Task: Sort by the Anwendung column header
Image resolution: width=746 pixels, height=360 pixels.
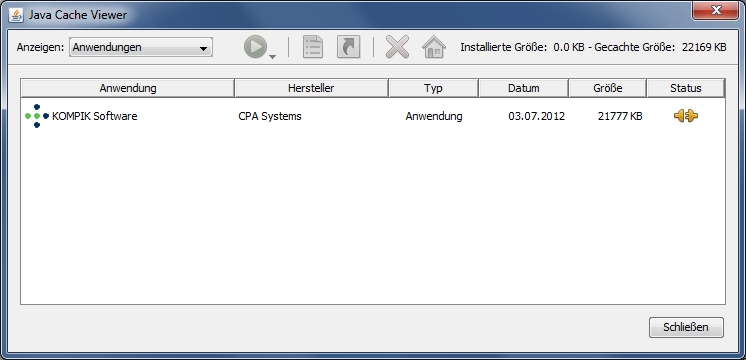Action: tap(128, 88)
